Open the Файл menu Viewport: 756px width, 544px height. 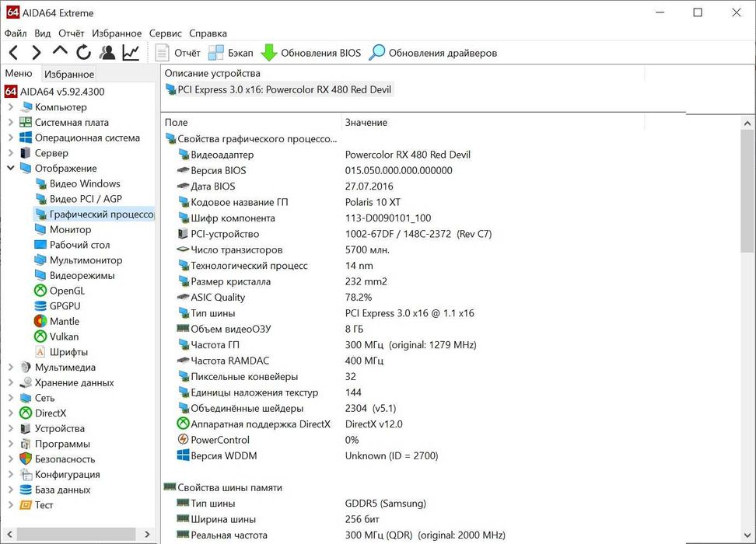16,33
